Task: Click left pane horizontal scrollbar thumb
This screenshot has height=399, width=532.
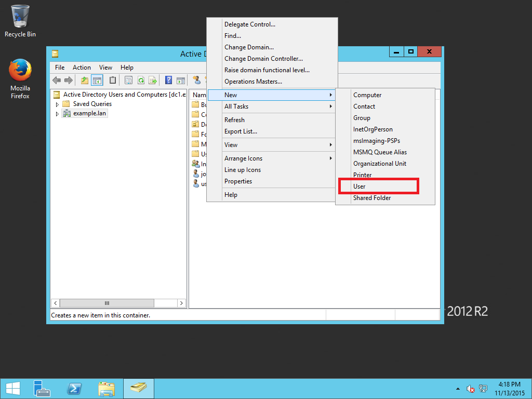Action: pos(107,303)
